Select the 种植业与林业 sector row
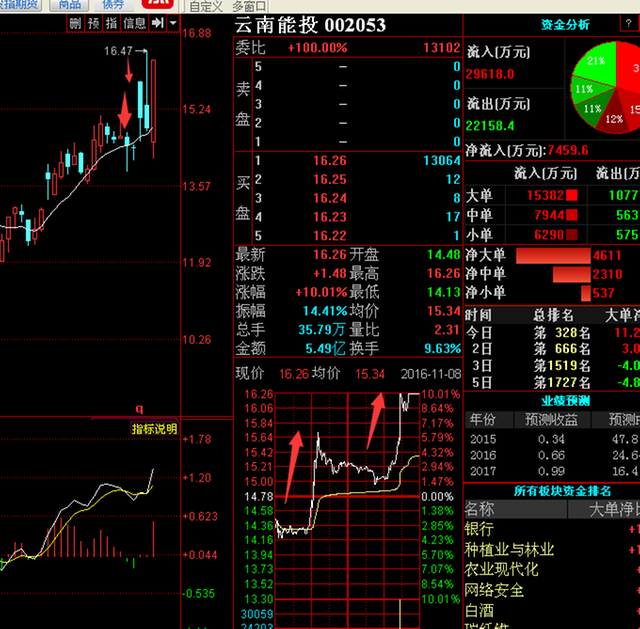 coord(509,549)
